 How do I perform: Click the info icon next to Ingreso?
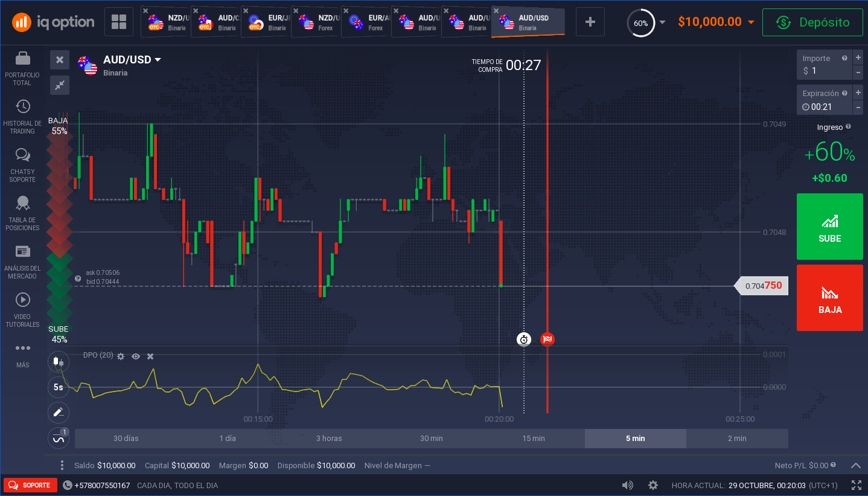(848, 127)
